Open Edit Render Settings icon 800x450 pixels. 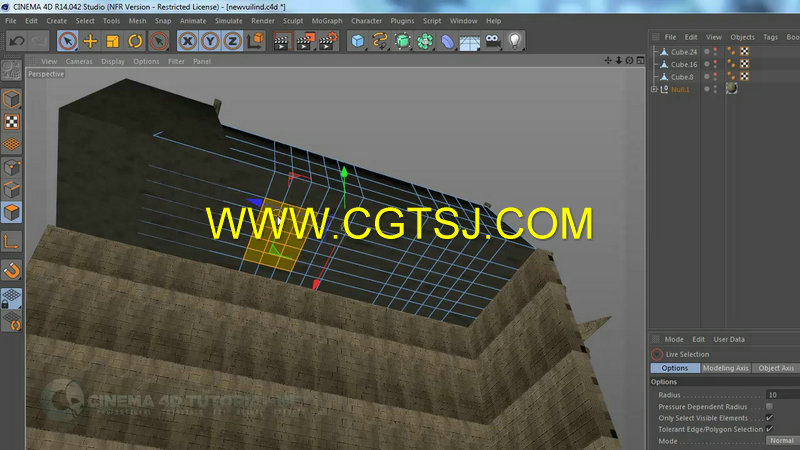coord(328,41)
